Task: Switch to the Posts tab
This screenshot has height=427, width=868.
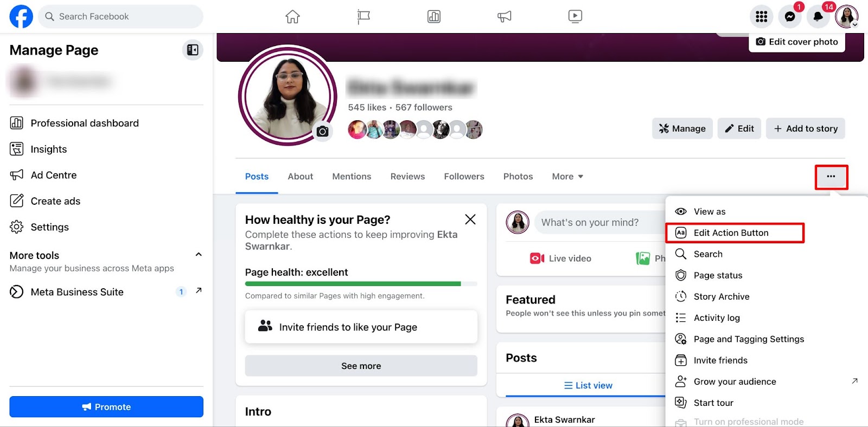Action: 257,177
